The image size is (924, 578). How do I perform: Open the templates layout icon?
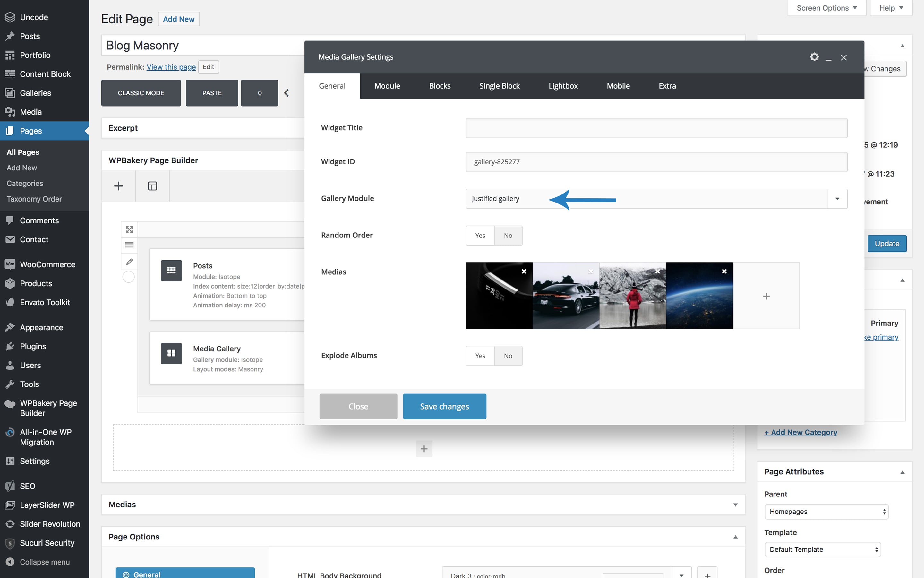click(x=152, y=186)
